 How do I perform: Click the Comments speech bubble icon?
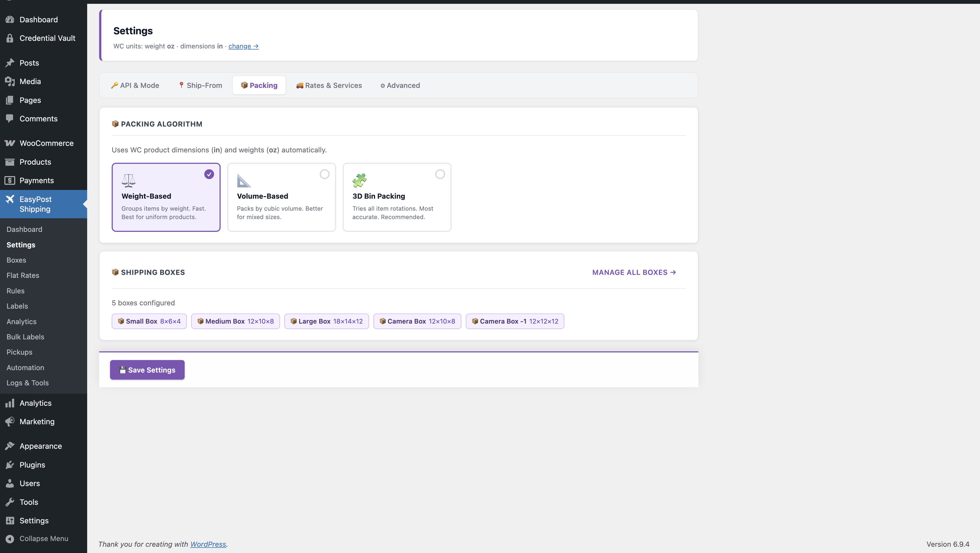click(x=10, y=119)
